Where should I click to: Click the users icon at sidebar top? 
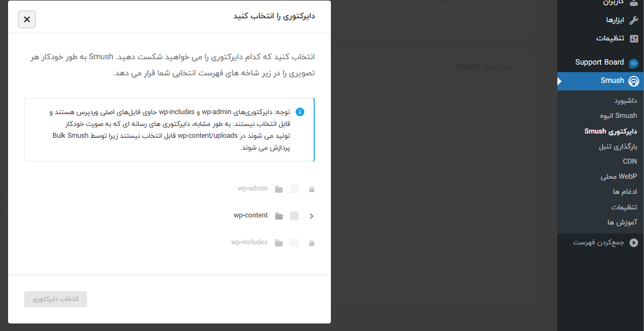634,3
